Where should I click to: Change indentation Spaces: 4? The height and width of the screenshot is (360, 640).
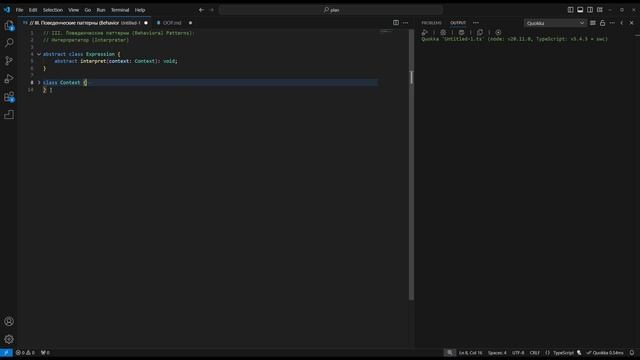click(497, 353)
